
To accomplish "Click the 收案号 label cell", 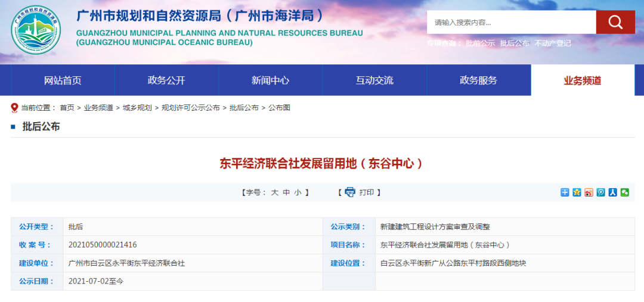I will tap(37, 245).
